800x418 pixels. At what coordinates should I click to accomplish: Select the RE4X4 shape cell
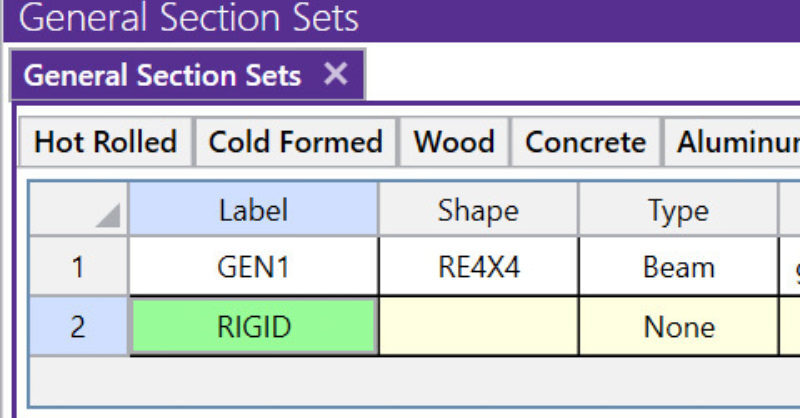pos(478,268)
